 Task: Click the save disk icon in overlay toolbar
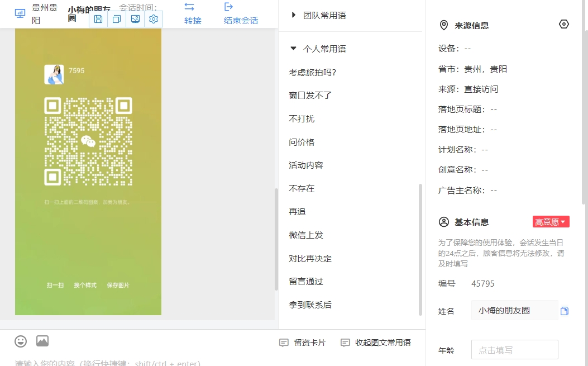click(x=98, y=19)
